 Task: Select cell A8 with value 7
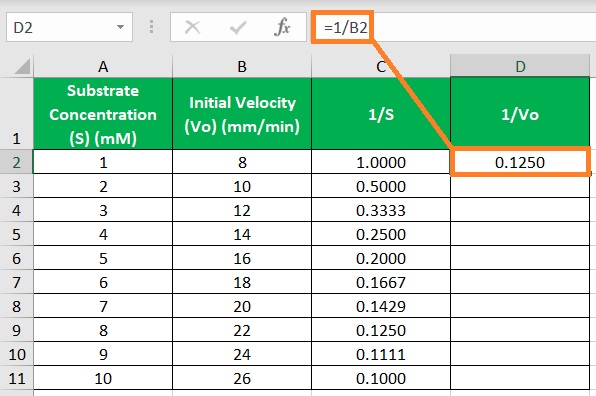point(103,306)
